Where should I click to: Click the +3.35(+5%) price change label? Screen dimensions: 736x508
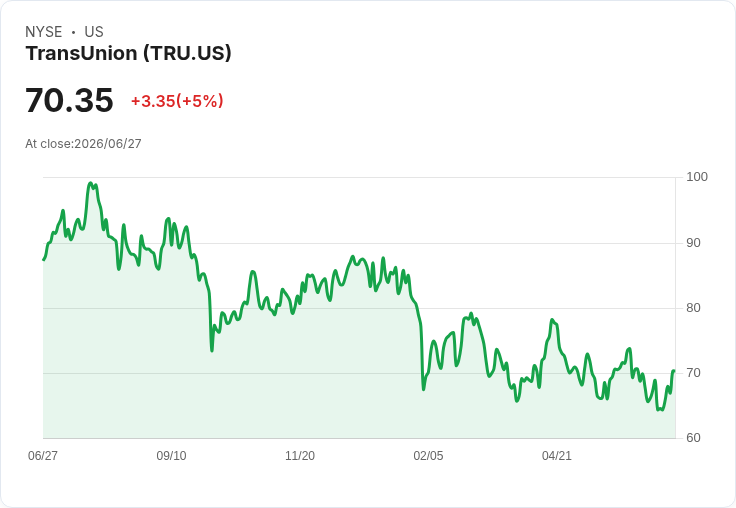[177, 101]
